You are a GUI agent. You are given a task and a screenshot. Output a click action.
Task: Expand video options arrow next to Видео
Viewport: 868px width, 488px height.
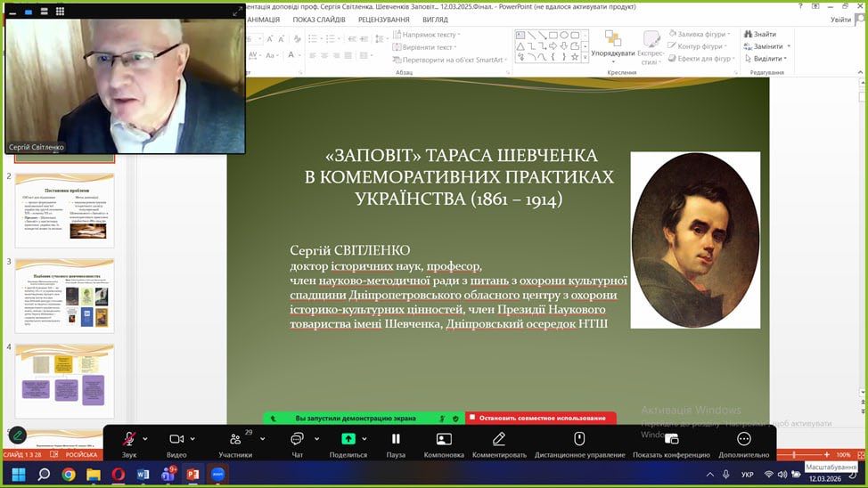pyautogui.click(x=193, y=439)
